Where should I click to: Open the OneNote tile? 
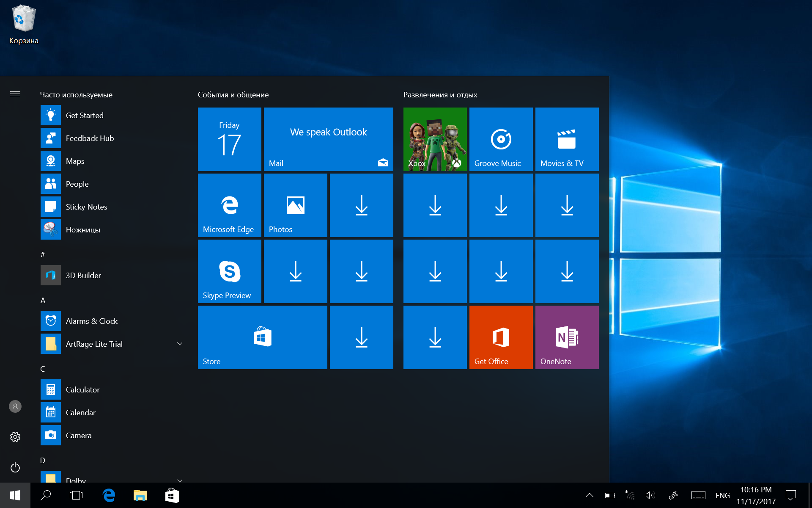coord(567,337)
